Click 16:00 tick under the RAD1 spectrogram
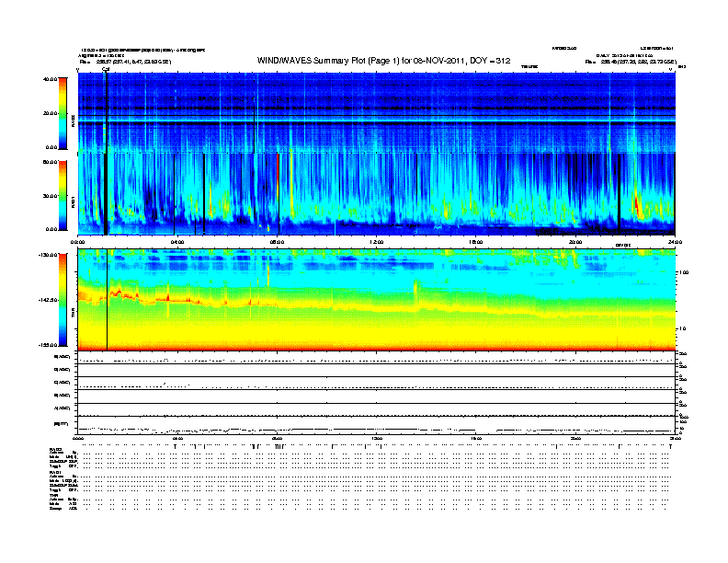Image resolution: width=728 pixels, height=563 pixels. tap(476, 242)
